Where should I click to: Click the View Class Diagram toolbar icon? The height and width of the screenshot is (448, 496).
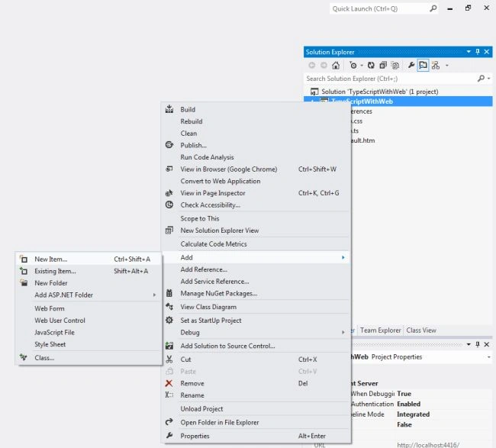coord(436,66)
